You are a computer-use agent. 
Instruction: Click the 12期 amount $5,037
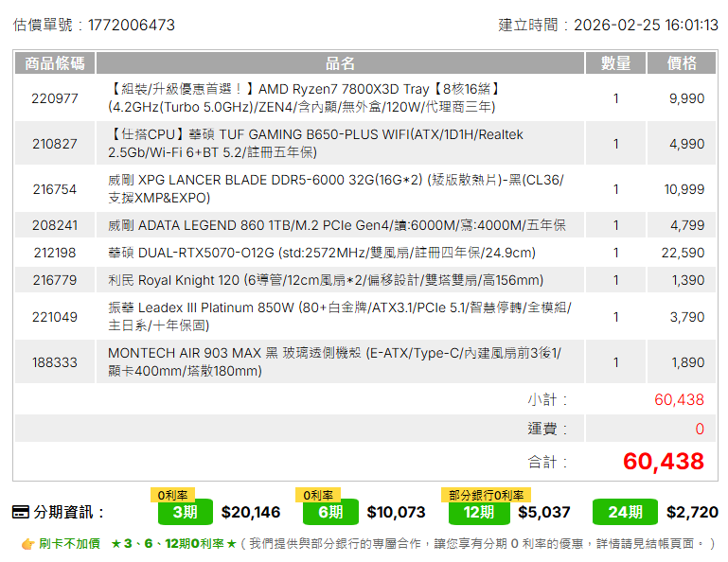tap(544, 513)
